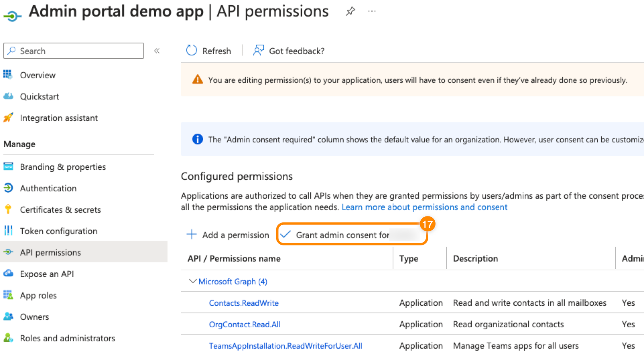
Task: Collapse the Microsoft Graph (4) group chevron
Action: (x=193, y=281)
